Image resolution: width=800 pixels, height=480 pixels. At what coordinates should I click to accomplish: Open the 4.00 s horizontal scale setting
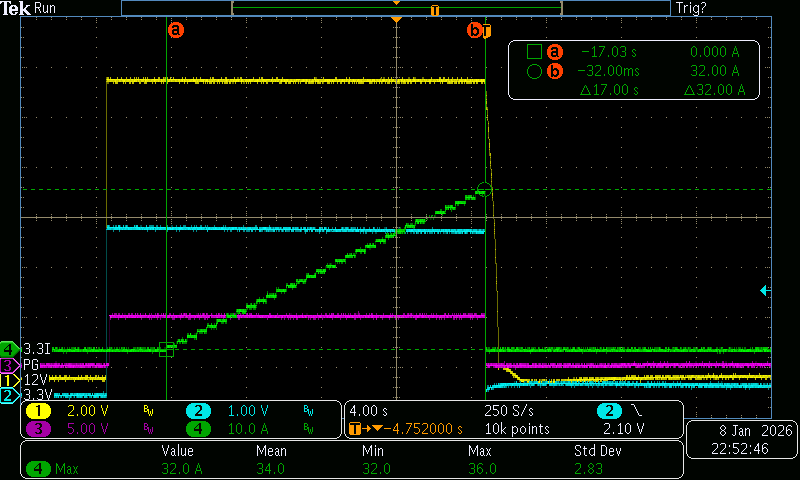click(372, 411)
